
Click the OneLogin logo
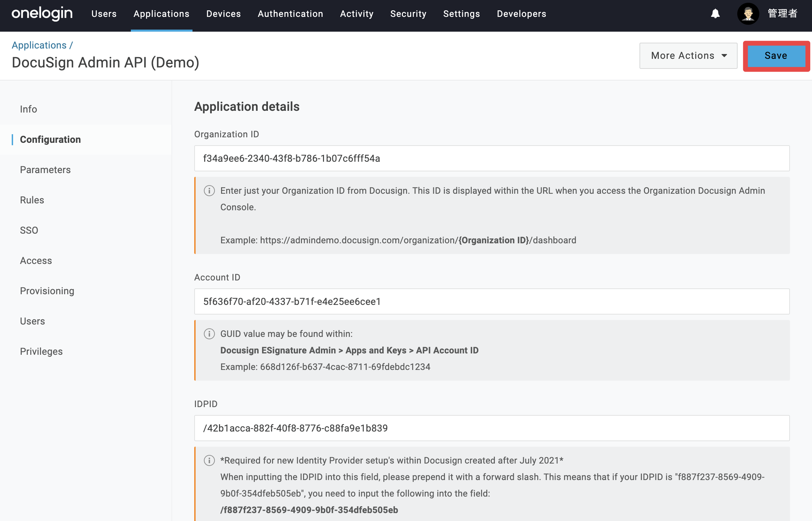[42, 14]
